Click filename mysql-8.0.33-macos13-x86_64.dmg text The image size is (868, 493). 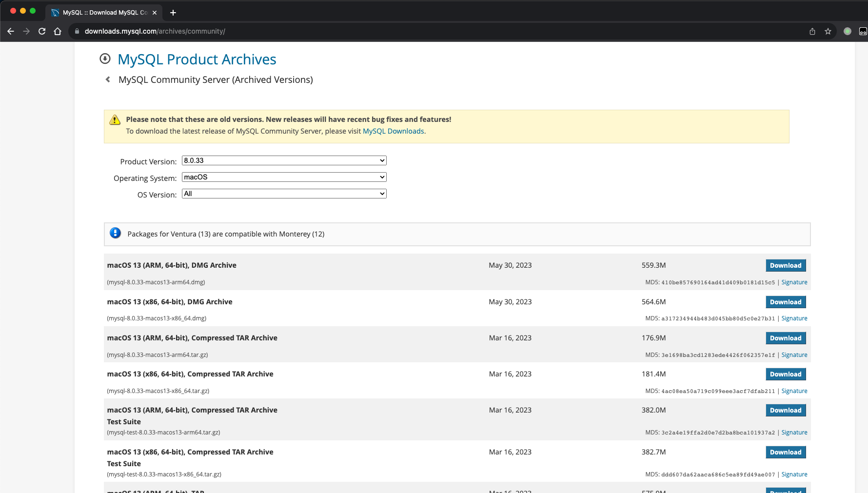click(x=157, y=318)
